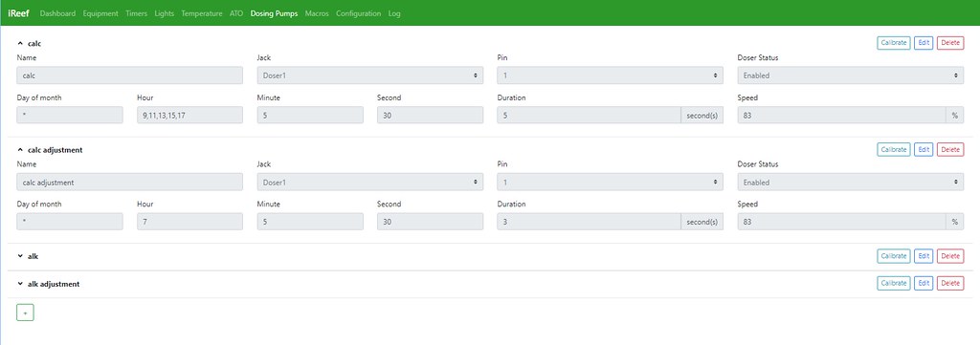The image size is (980, 345).
Task: Calibrate the calc doser
Action: pos(893,43)
